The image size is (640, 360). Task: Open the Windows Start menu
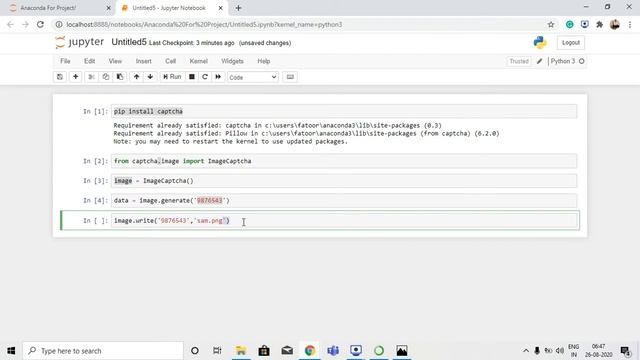[11, 351]
